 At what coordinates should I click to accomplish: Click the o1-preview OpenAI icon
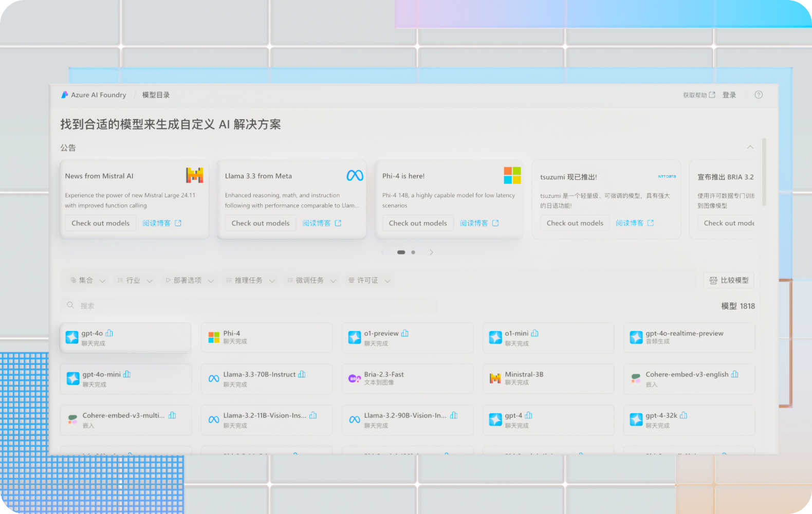355,337
